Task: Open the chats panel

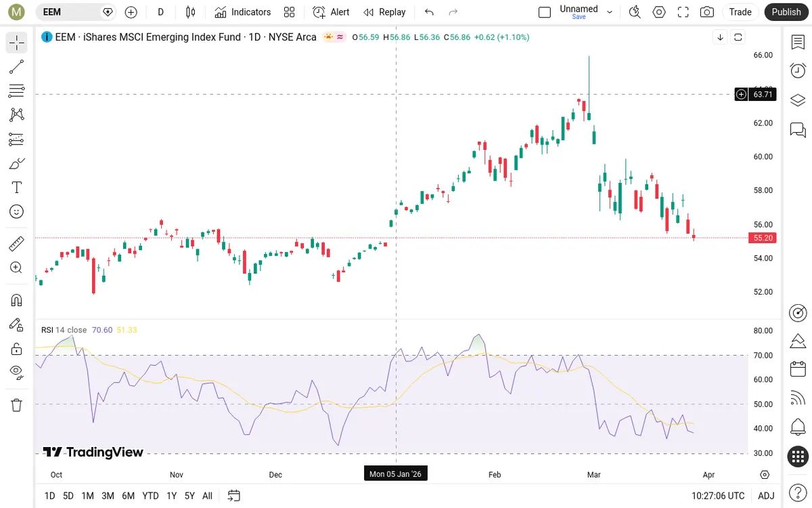Action: point(798,129)
